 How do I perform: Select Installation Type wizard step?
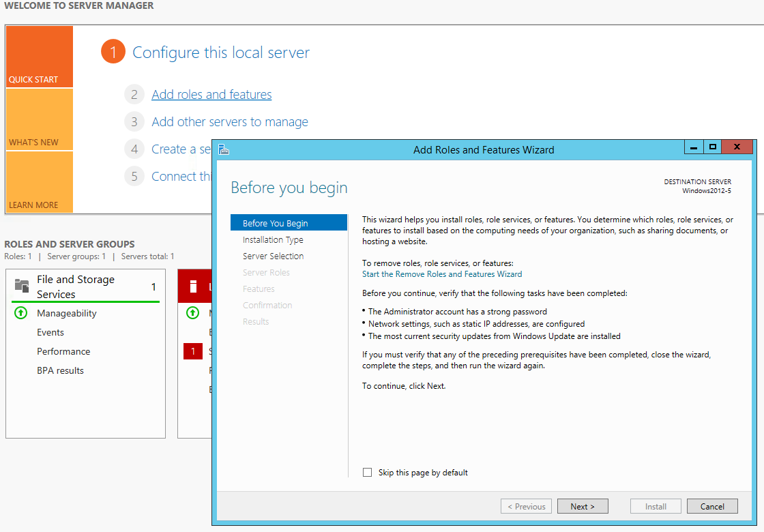(x=273, y=239)
